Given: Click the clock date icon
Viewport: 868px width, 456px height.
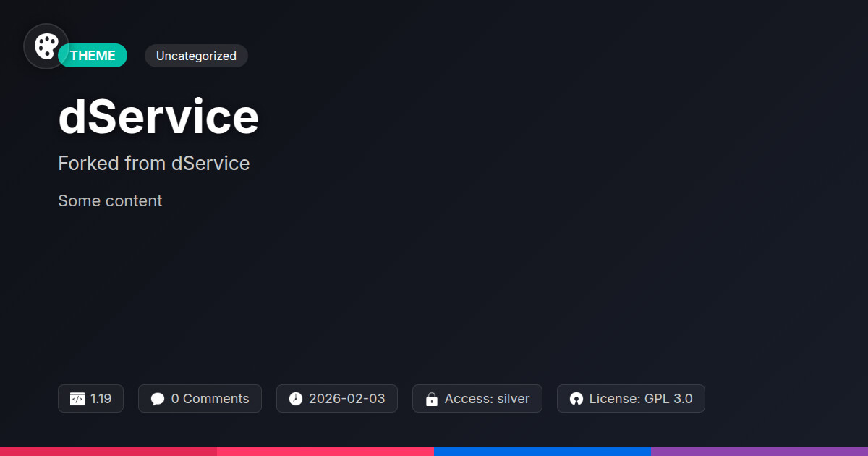Looking at the screenshot, I should click(296, 399).
